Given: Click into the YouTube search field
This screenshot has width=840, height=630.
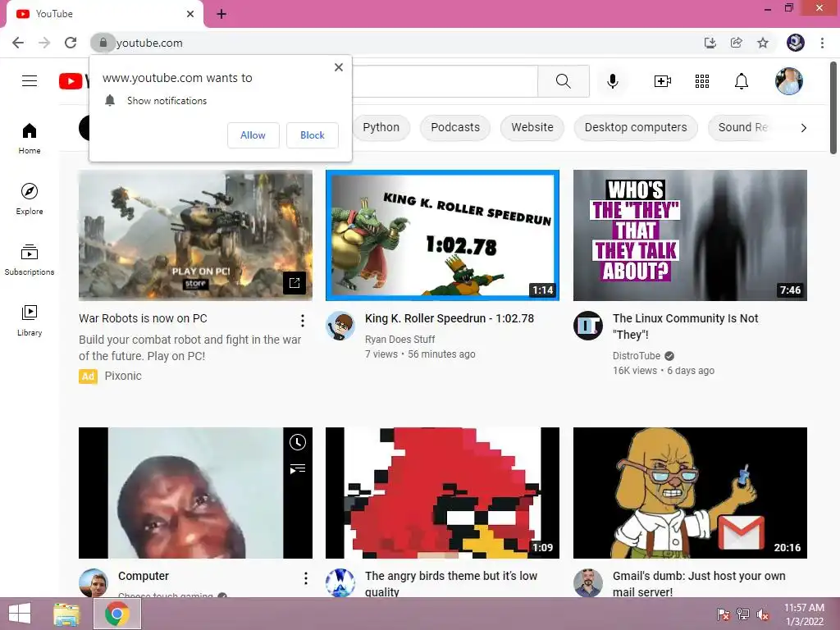Looking at the screenshot, I should 445,81.
